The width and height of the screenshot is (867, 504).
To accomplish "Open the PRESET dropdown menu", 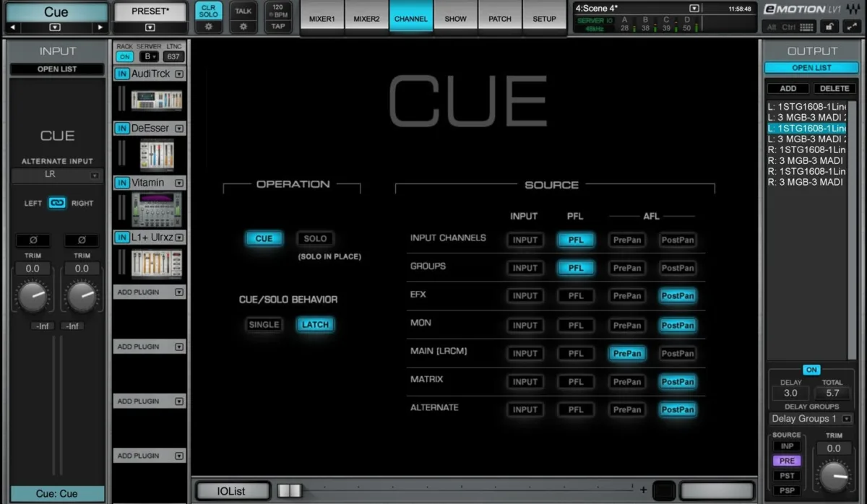I will 150,27.
